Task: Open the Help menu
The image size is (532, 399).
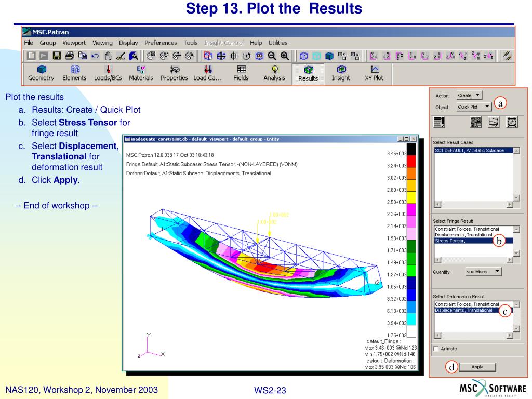Action: [x=256, y=43]
